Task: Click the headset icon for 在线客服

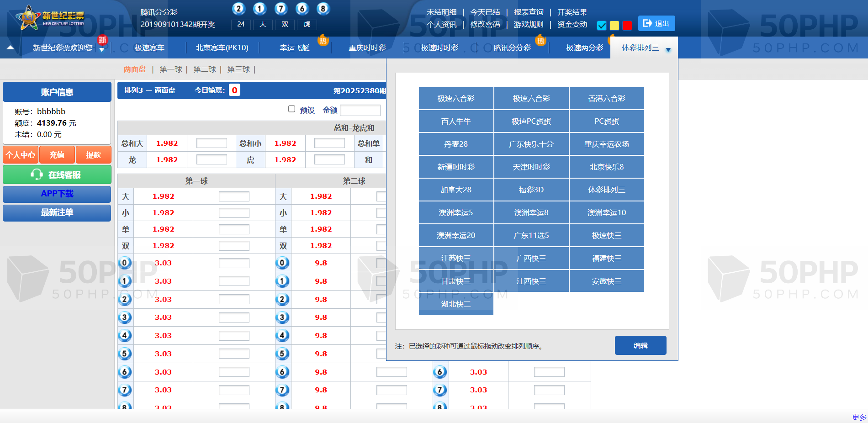Action: point(37,174)
